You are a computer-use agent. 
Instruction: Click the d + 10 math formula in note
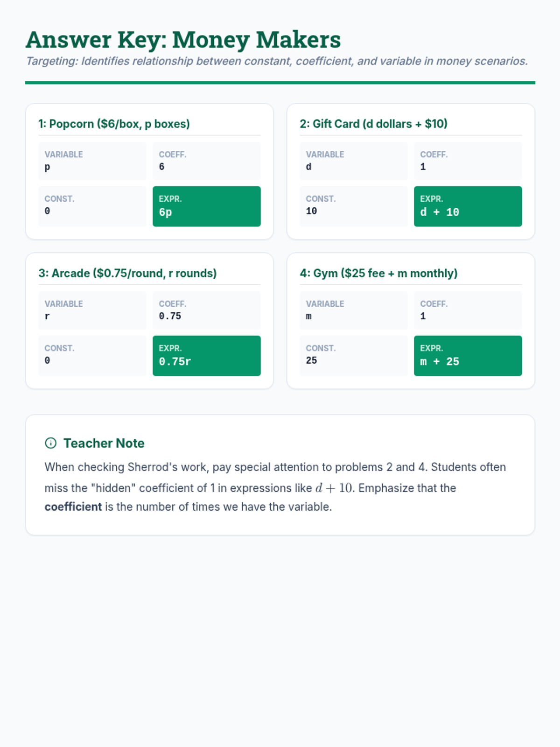pos(334,488)
